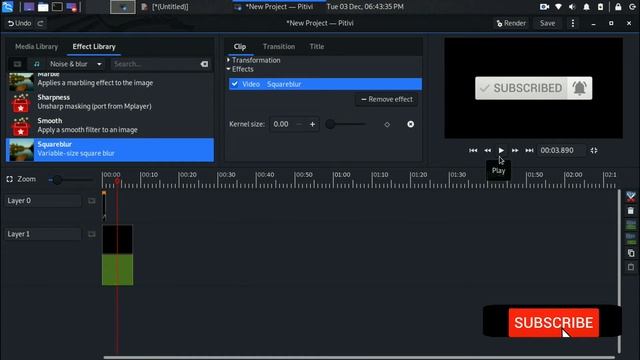Select the Clip tab
Image resolution: width=640 pixels, height=360 pixels.
[240, 47]
